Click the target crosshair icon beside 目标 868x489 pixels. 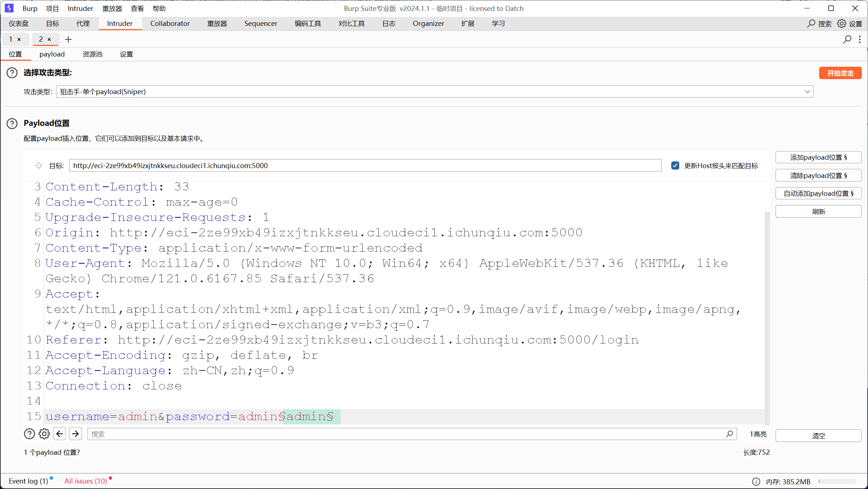pos(39,166)
